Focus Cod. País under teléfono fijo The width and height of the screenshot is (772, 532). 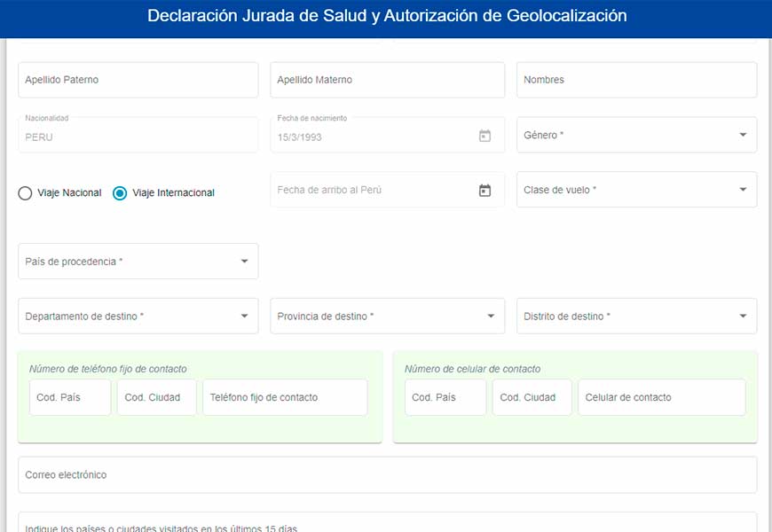[70, 397]
